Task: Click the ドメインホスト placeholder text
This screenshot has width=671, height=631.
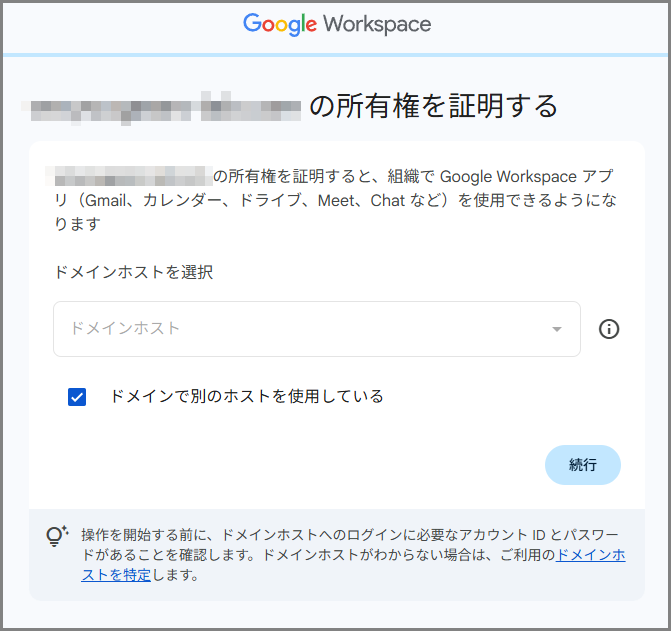Action: tap(125, 329)
